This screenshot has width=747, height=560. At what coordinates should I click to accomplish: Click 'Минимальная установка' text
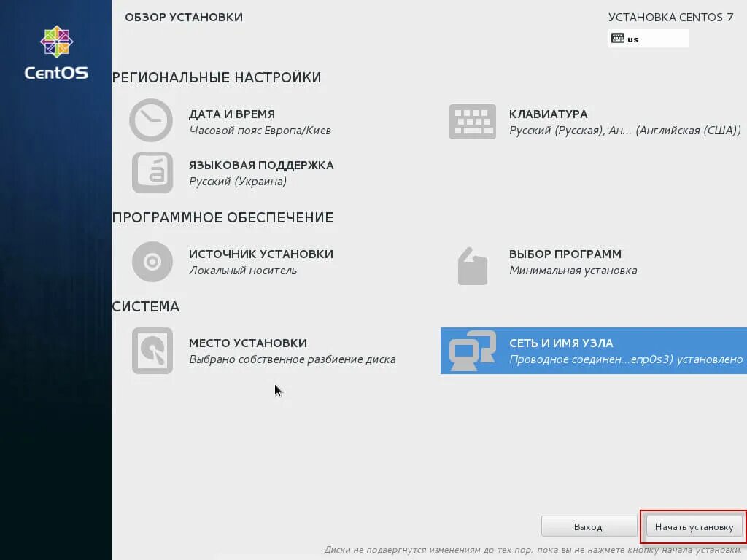(573, 271)
